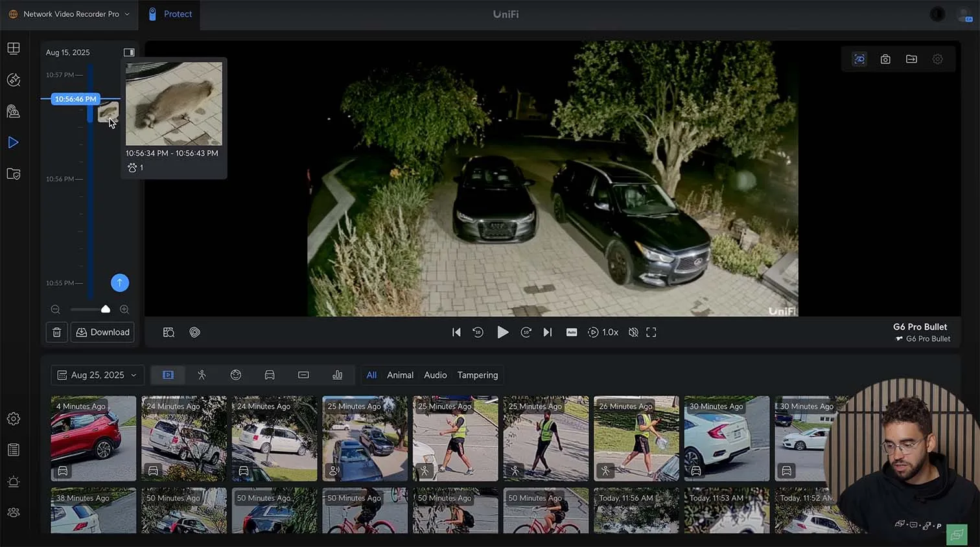This screenshot has width=980, height=547.
Task: Open the dark round icon in top bar
Action: coord(937,14)
